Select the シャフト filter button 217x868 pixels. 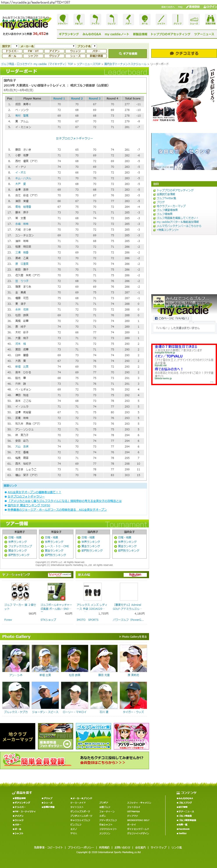[33, 56]
